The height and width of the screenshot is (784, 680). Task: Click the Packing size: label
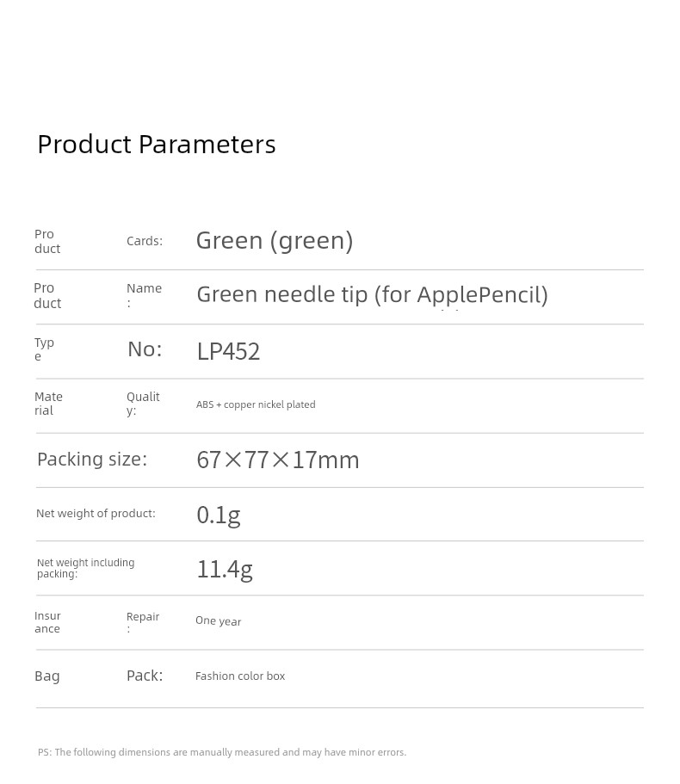point(92,460)
